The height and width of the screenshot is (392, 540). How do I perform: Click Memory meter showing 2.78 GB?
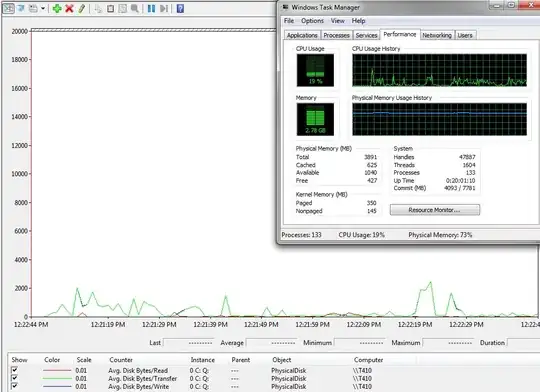[x=315, y=119]
